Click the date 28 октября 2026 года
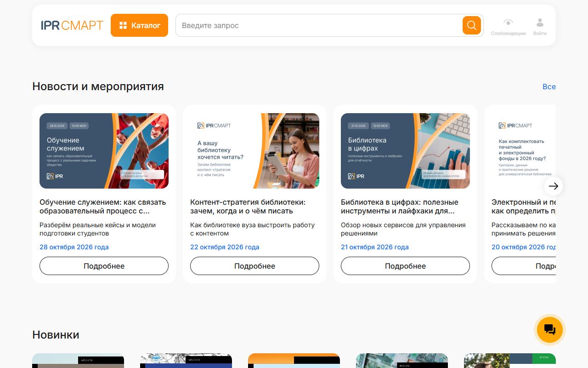 (74, 247)
